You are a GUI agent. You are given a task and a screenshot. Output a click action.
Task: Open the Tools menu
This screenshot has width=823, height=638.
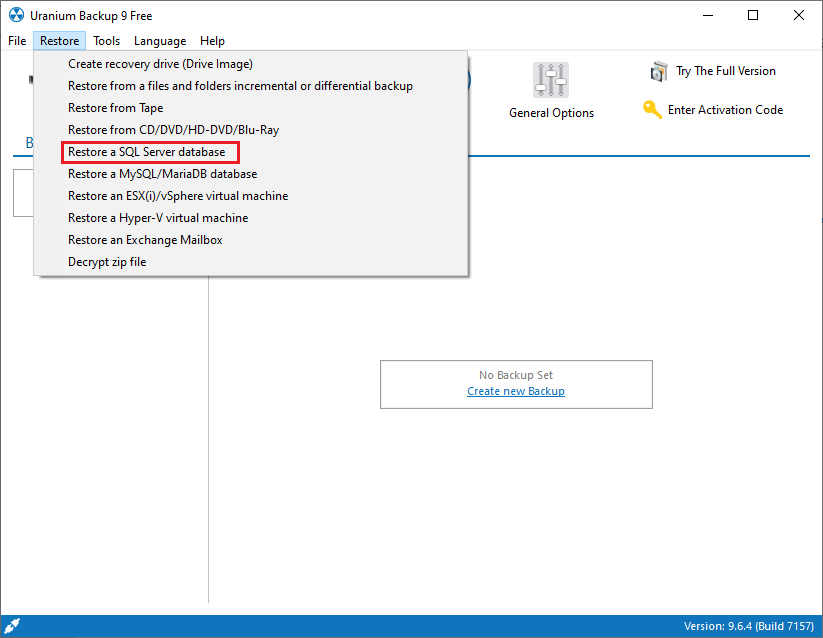pos(106,41)
